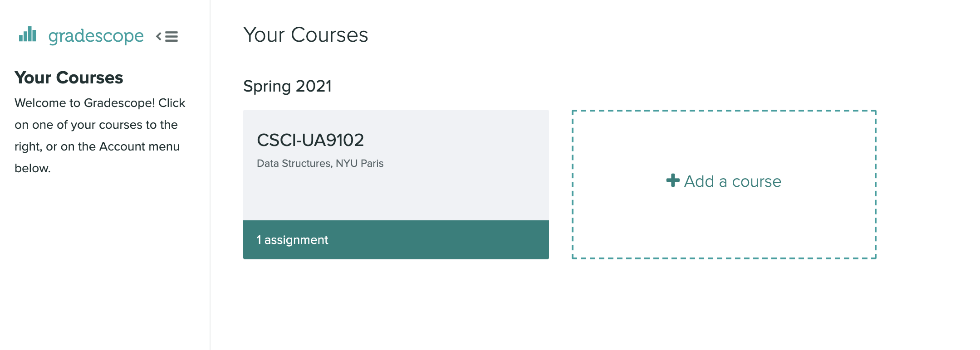Click the Gradescope bar chart logo icon
Image resolution: width=980 pixels, height=350 pixels.
coord(27,34)
